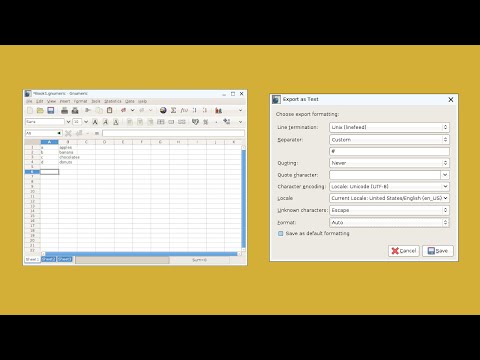Open the Line termination dropdown
Viewport: 480px width, 360px height.
389,127
